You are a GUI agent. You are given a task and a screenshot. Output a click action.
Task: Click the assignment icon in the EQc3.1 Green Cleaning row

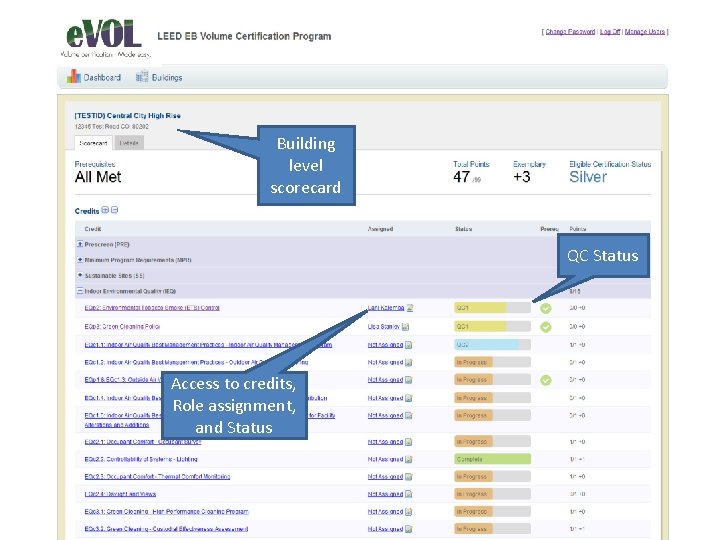coord(409,512)
